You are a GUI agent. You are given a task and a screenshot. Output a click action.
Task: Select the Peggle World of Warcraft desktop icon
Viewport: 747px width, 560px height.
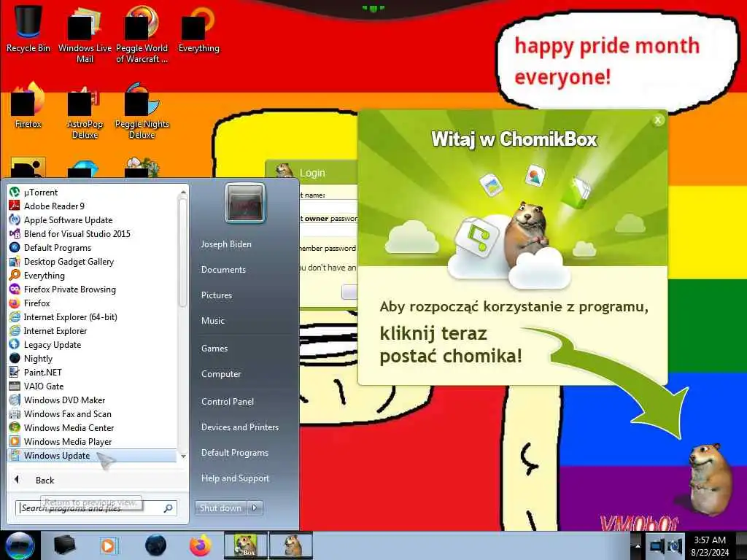point(142,34)
